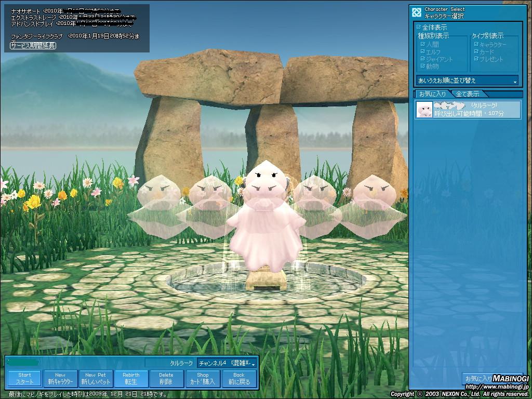Viewport: 532px width, 399px height.
Task: Open the あいうえお順 sort order dropdown
Action: [467, 81]
